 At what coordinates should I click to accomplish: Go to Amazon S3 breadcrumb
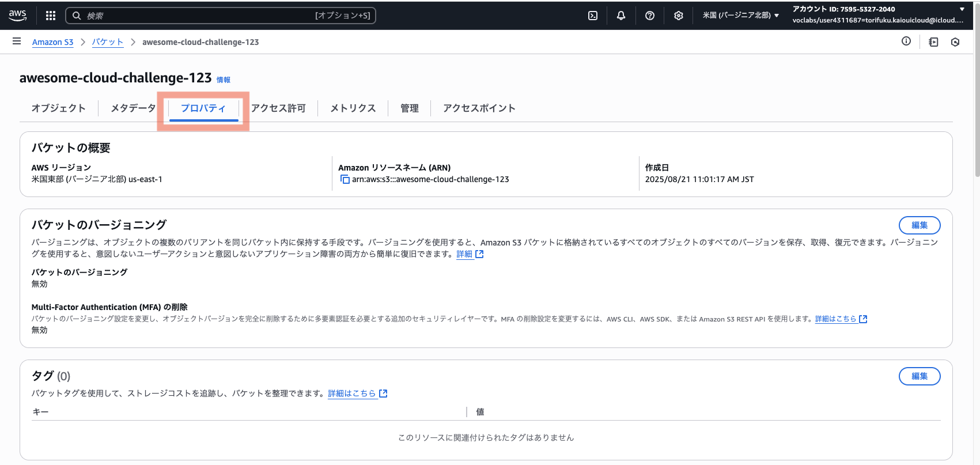[x=53, y=42]
